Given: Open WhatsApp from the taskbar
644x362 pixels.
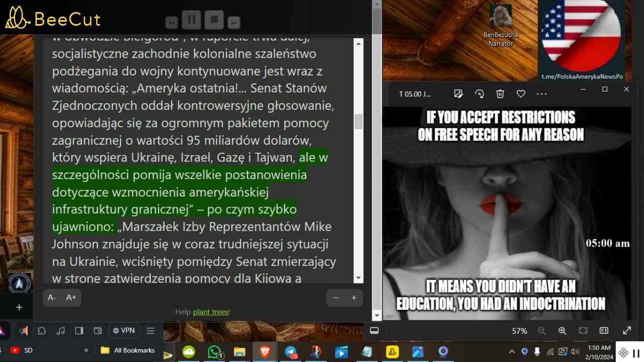Looking at the screenshot, I should click(x=215, y=352).
